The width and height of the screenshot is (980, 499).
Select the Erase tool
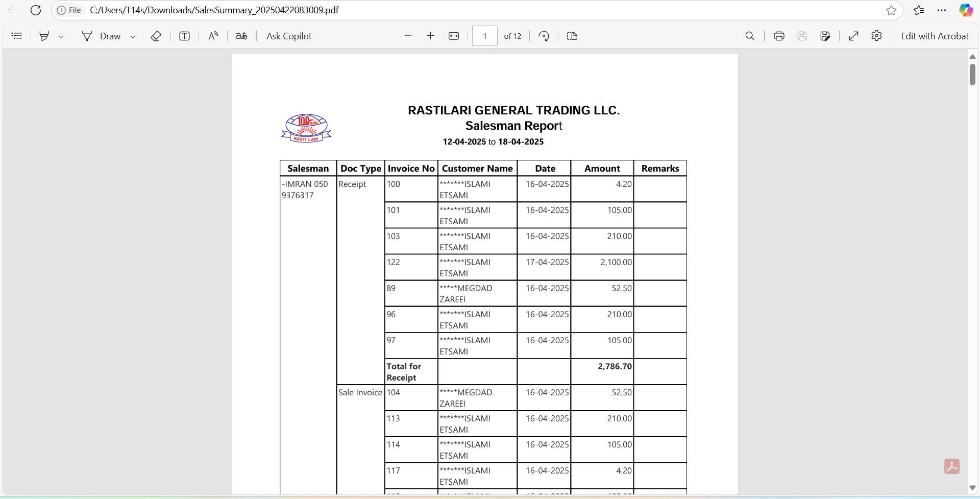(x=156, y=36)
